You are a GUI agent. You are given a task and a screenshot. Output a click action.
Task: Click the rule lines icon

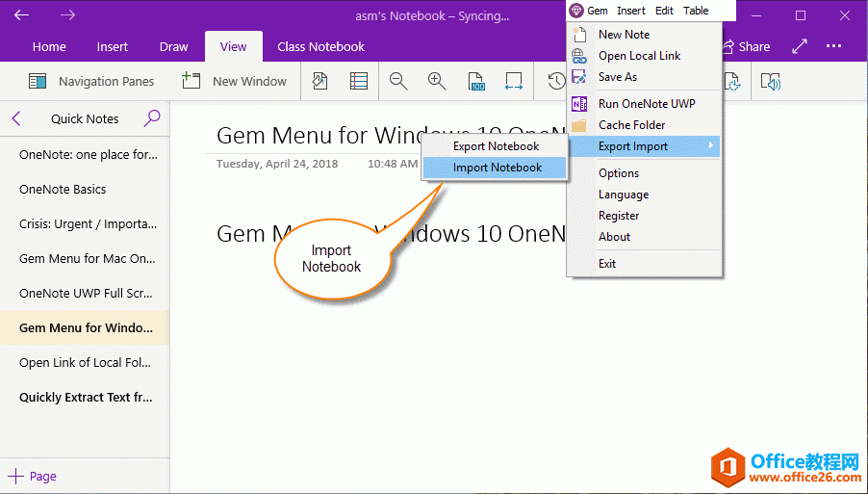click(359, 82)
